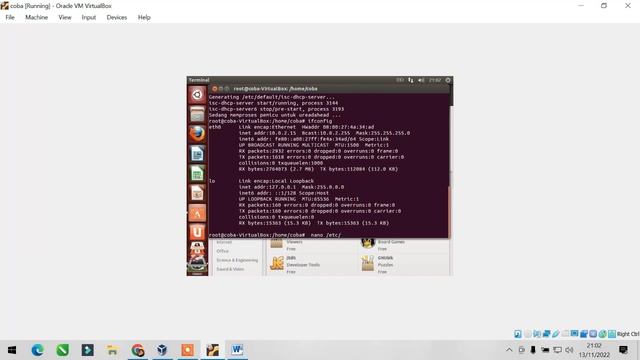Image resolution: width=640 pixels, height=360 pixels.
Task: Open VirtualBox Manager cube taskbar icon
Action: click(x=162, y=350)
